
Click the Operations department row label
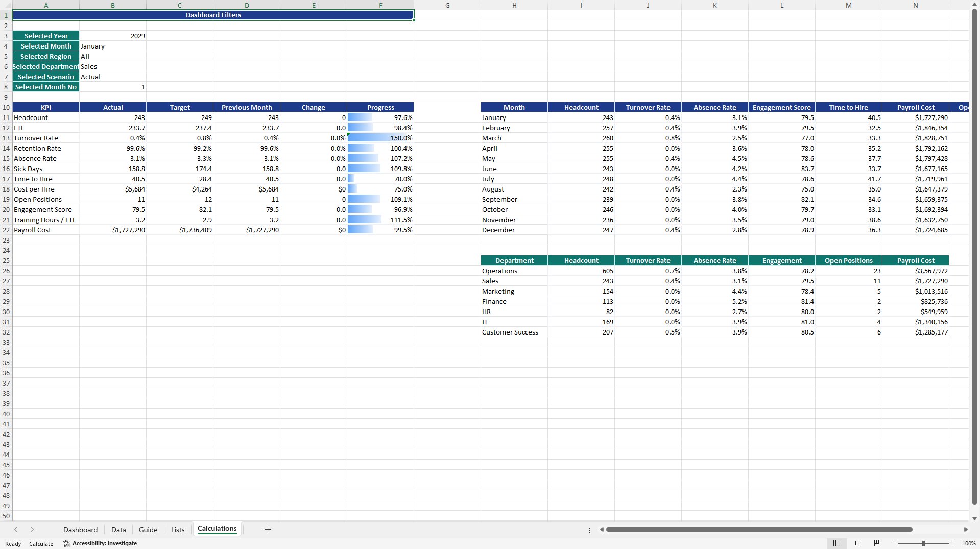[514, 271]
